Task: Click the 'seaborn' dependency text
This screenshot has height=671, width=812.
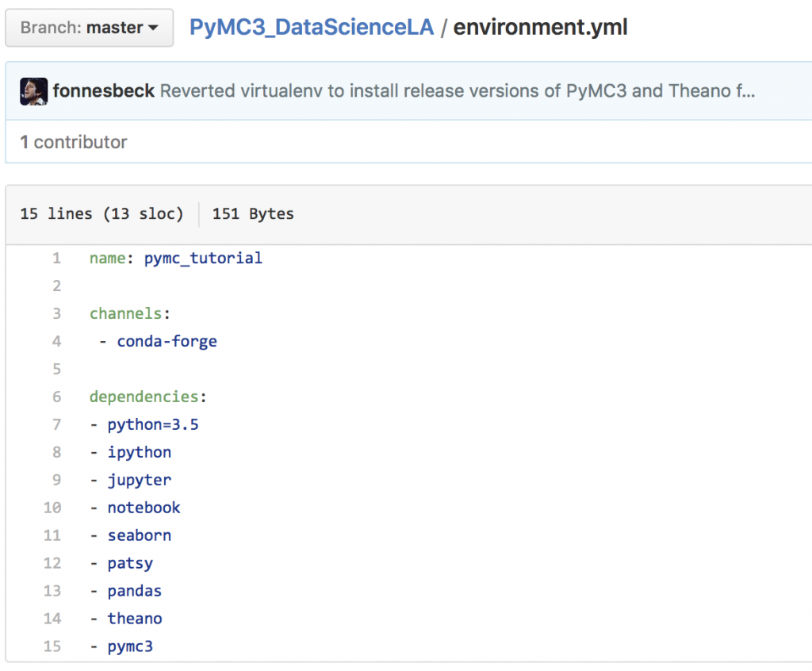Action: (140, 535)
